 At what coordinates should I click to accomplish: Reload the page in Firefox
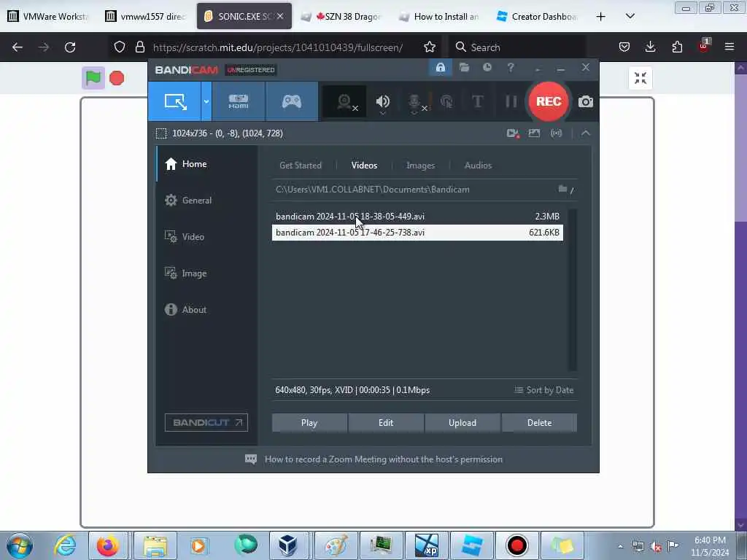(70, 47)
